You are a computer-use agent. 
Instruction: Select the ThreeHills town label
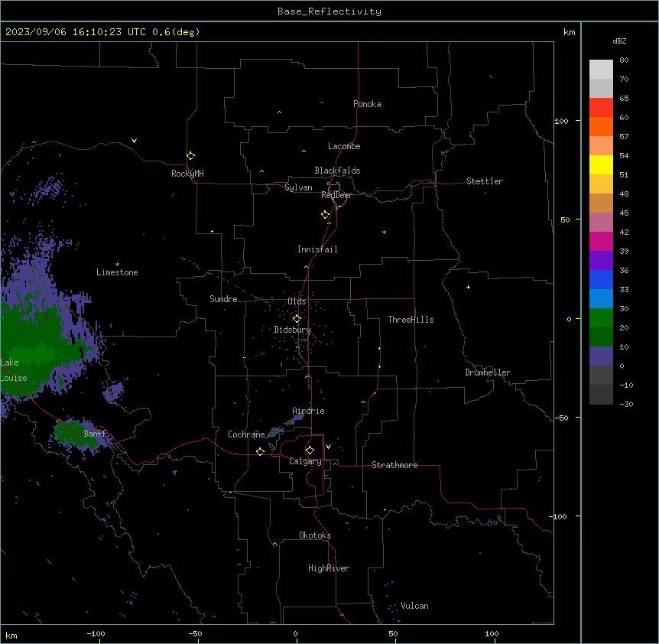[x=411, y=320]
